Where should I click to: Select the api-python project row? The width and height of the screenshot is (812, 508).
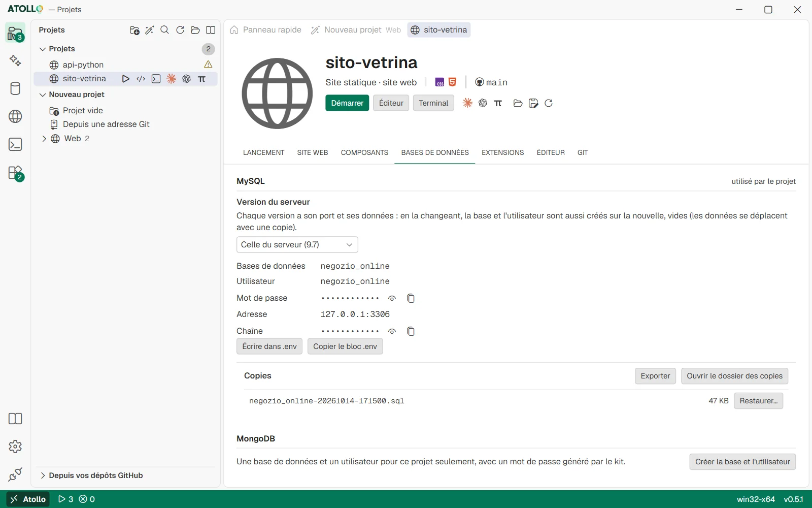tap(125, 65)
